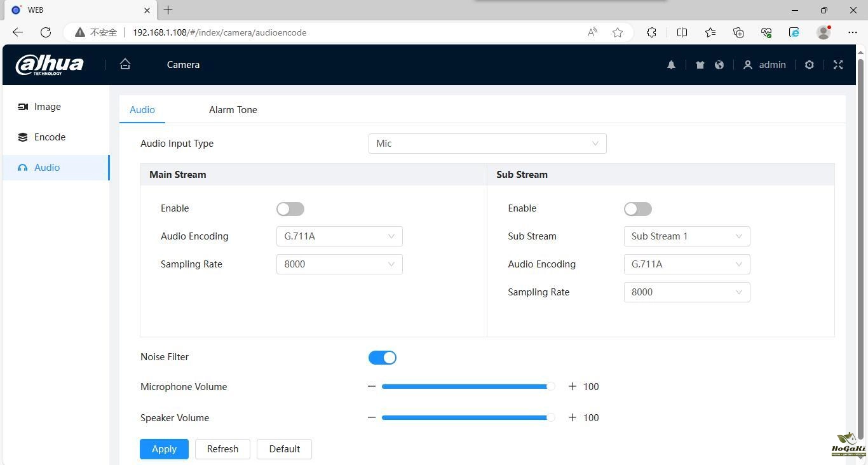This screenshot has width=868, height=465.
Task: Toggle fullscreen using the expand icon
Action: tap(837, 65)
